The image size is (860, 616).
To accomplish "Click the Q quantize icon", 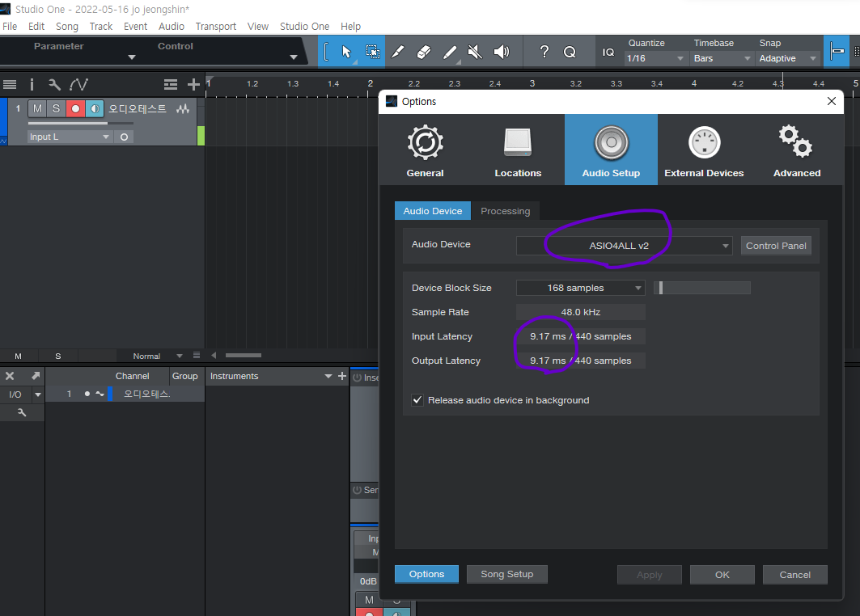I will (570, 52).
